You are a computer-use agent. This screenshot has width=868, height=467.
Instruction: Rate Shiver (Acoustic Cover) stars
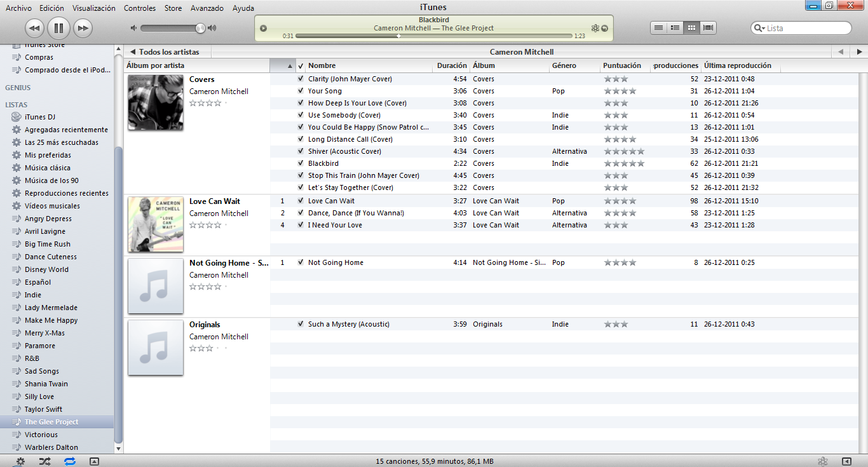(x=624, y=151)
